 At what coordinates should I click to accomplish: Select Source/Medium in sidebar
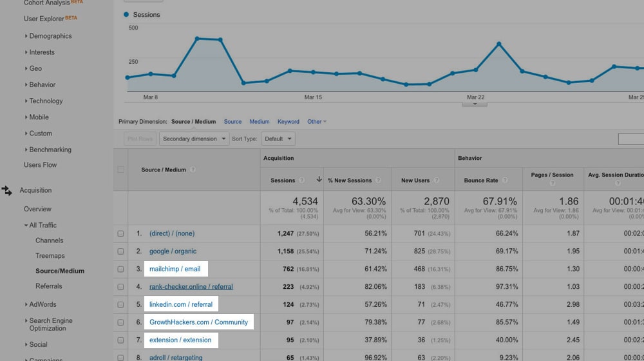tap(60, 271)
